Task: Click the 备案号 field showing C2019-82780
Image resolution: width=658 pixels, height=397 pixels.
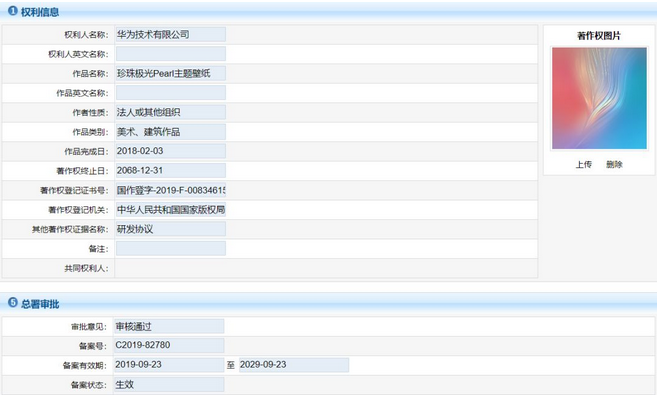Action: pos(169,345)
